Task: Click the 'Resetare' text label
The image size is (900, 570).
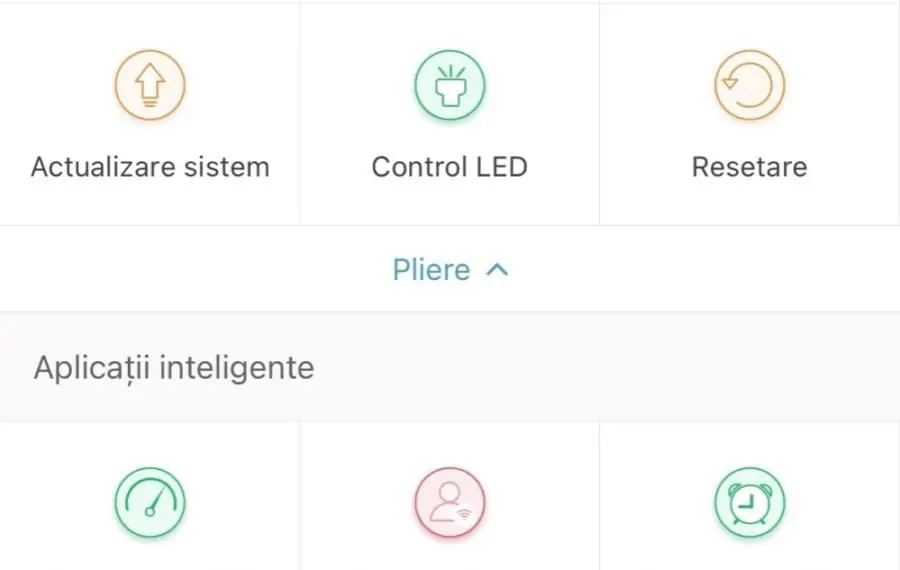Action: pos(750,167)
